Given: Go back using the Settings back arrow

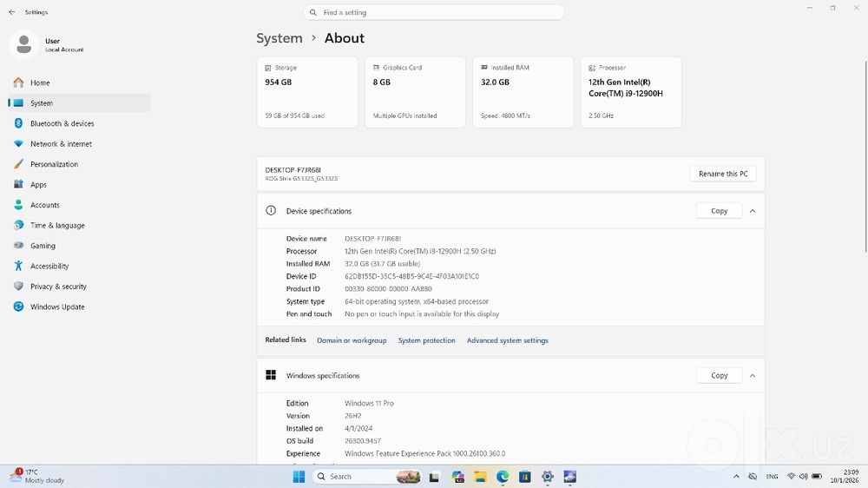Looking at the screenshot, I should 12,11.
